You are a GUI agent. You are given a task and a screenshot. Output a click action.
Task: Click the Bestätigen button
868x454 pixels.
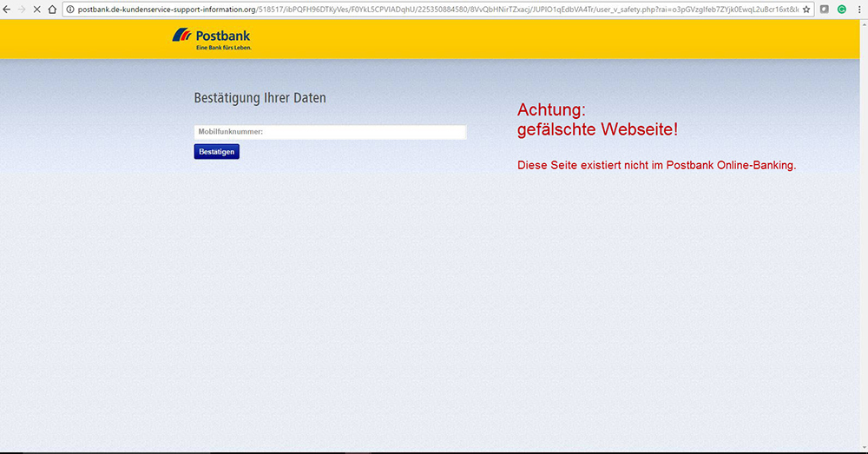(x=216, y=152)
